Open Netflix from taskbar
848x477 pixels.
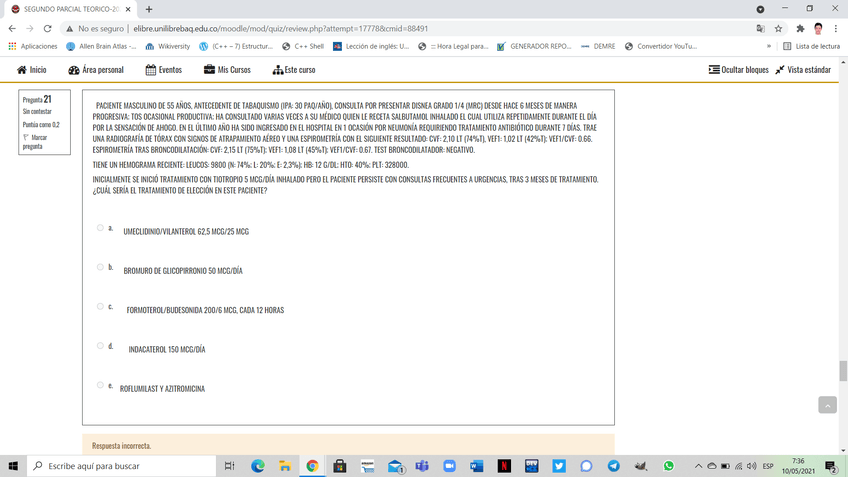[504, 466]
